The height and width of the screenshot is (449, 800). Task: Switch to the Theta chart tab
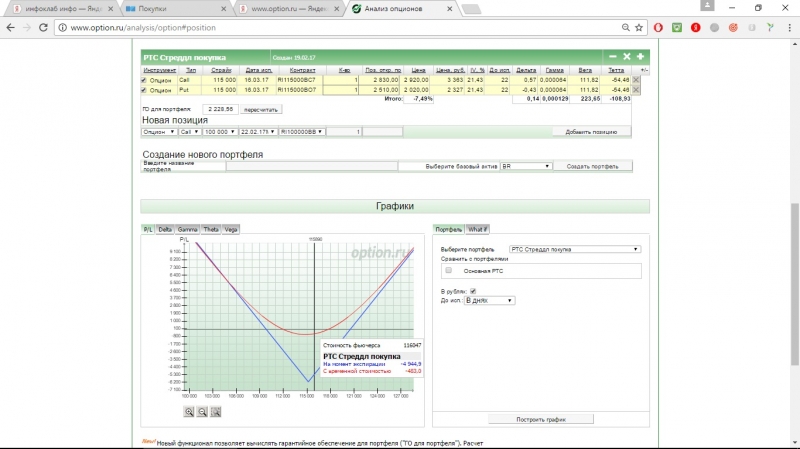[211, 230]
